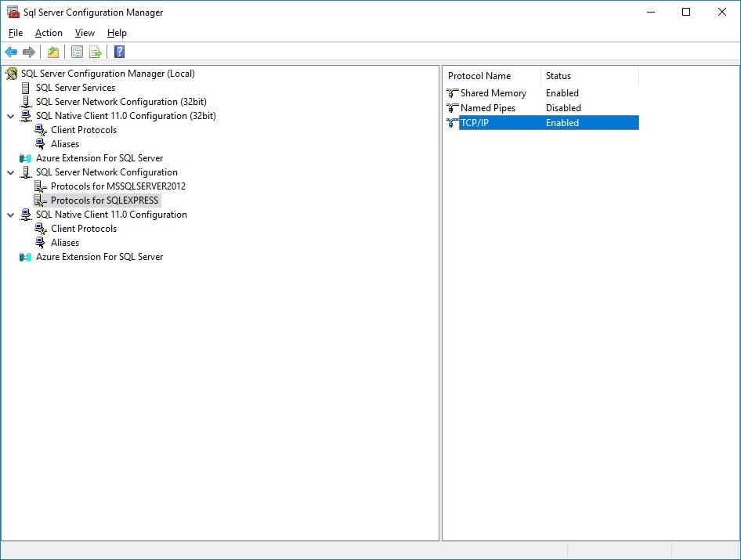Select SQL Server Configuration Manager (Local) root label
741x560 pixels.
click(x=108, y=74)
